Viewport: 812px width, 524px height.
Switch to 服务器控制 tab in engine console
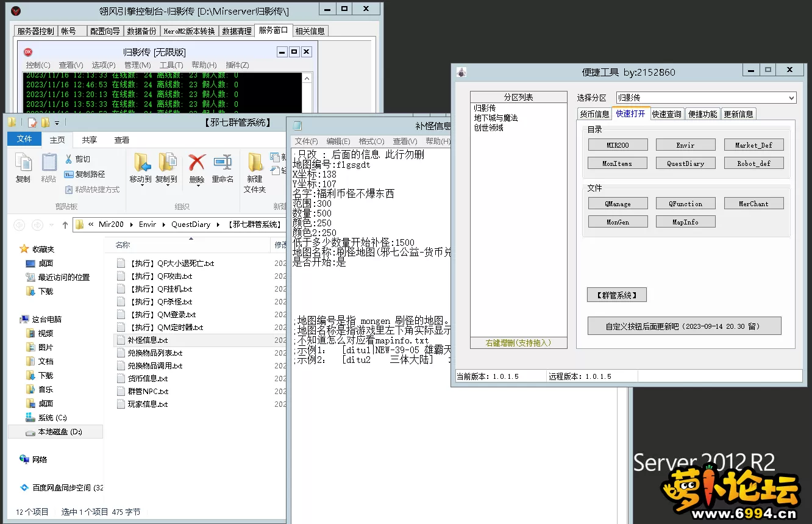click(35, 31)
